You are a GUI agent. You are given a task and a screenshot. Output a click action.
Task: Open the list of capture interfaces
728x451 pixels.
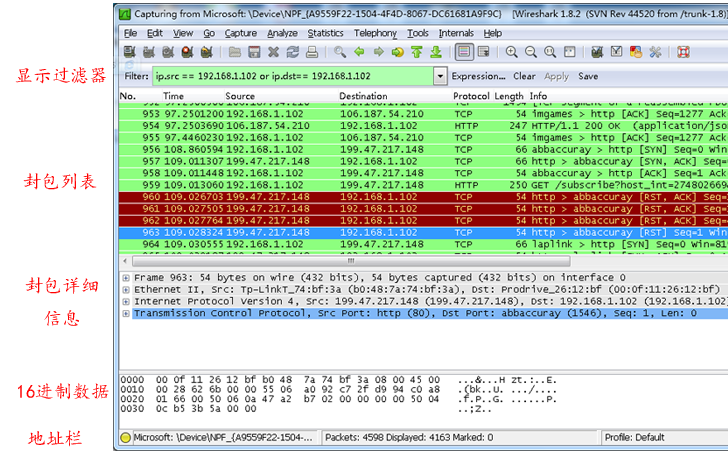tap(130, 52)
